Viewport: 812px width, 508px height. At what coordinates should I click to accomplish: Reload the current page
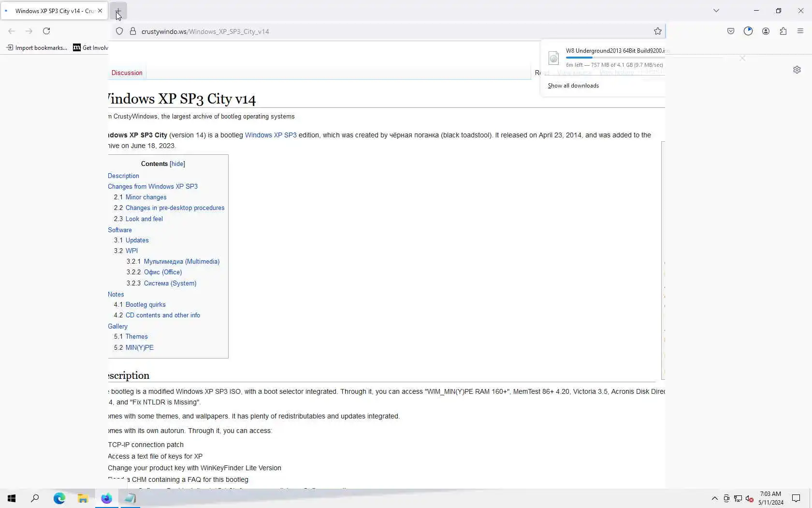coord(46,31)
